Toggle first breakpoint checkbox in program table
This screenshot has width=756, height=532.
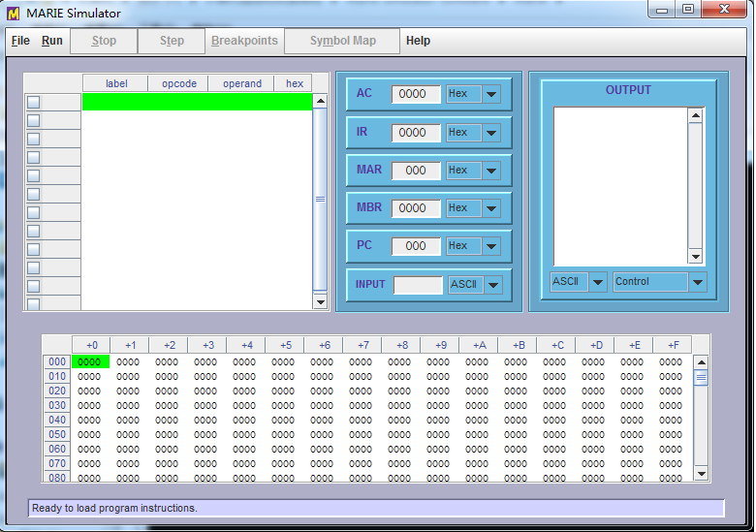[x=33, y=102]
